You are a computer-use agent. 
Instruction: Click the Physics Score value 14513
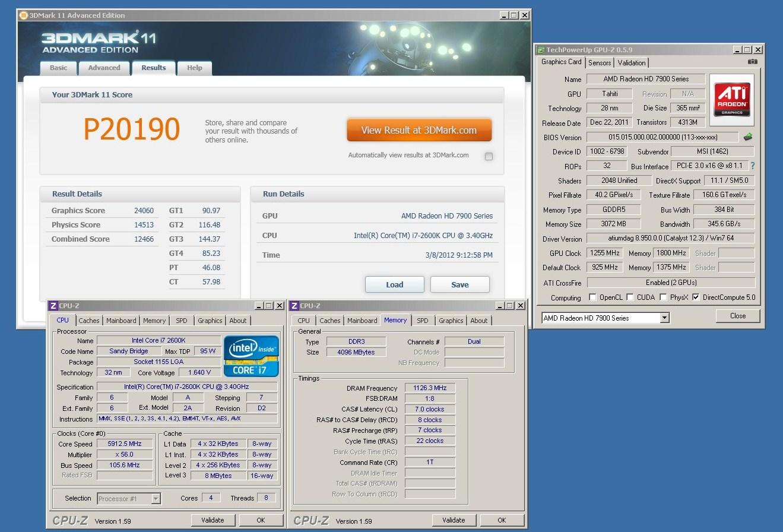click(144, 224)
